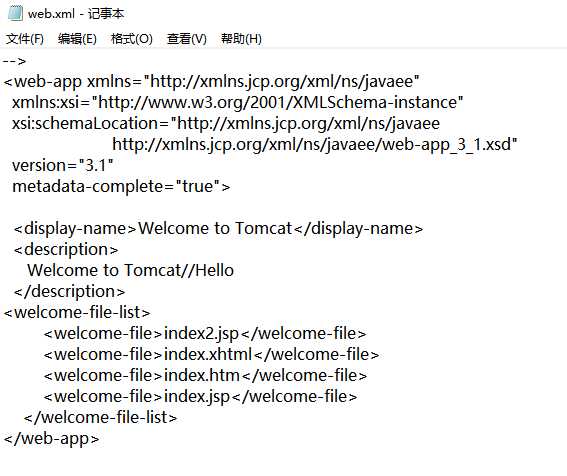This screenshot has width=567, height=476.
Task: Click the index.htm welcome-file entry
Action: pos(205,375)
